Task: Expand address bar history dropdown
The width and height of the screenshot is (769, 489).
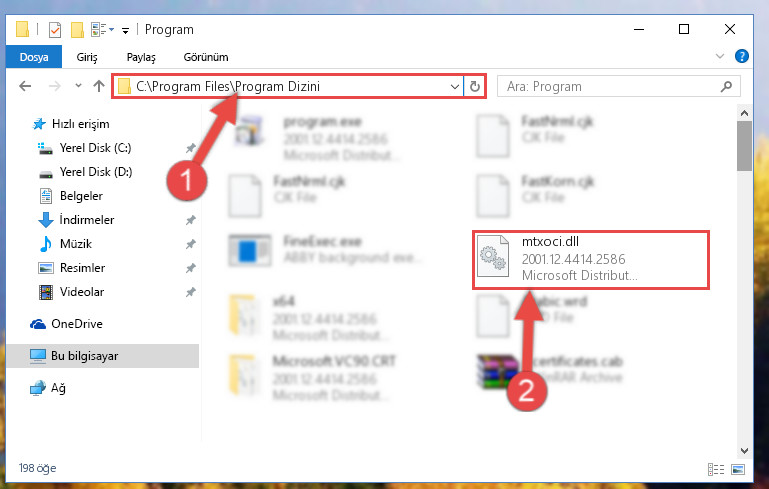Action: pyautogui.click(x=455, y=87)
